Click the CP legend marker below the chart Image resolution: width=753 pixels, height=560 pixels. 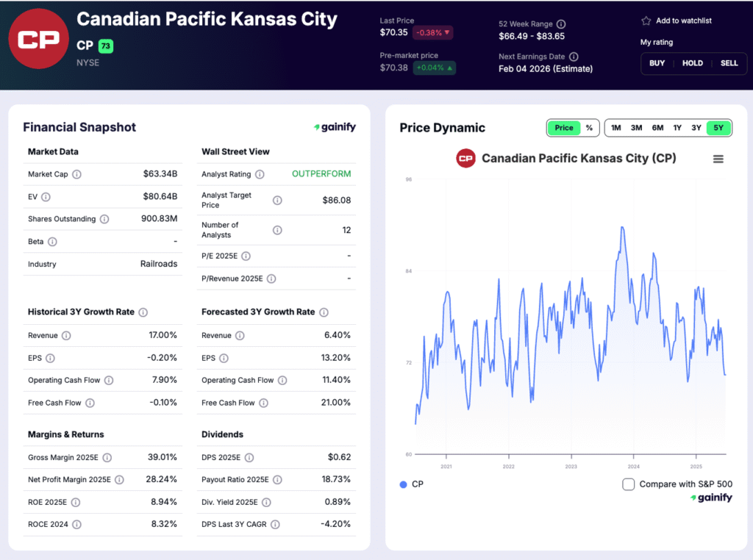tap(402, 484)
